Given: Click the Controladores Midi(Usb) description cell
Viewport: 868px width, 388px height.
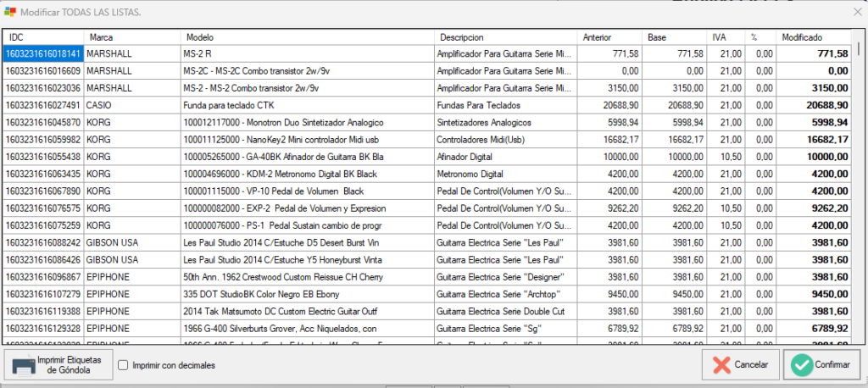Looking at the screenshot, I should [506, 140].
